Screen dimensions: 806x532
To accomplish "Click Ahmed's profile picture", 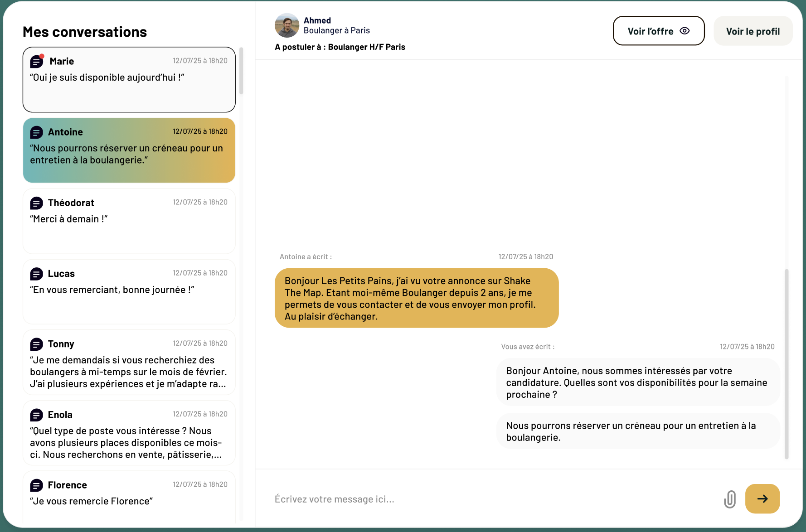I will pos(286,25).
